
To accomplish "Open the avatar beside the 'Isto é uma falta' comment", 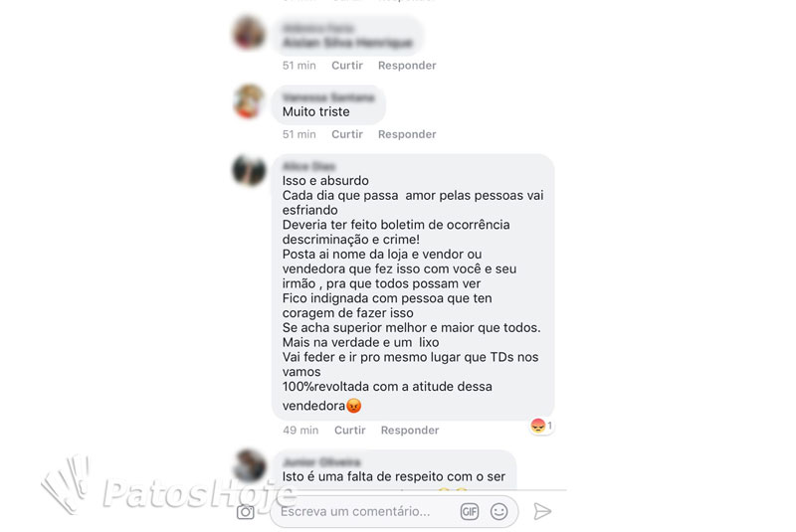I will [x=249, y=465].
